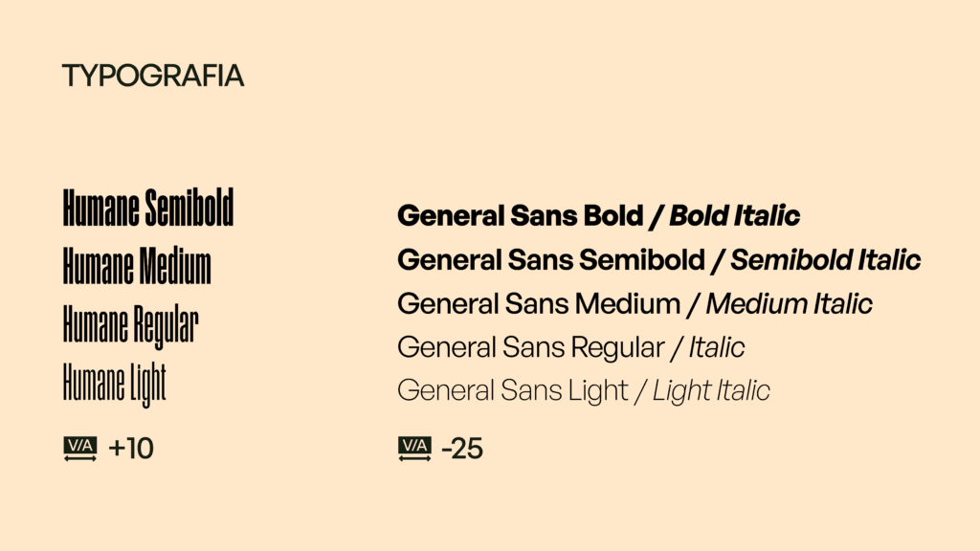Click the Semibold Italic sample text

(826, 260)
